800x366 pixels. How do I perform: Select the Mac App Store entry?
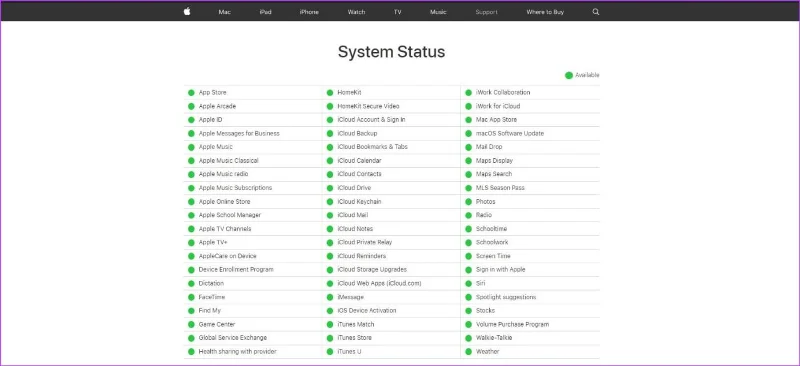496,120
